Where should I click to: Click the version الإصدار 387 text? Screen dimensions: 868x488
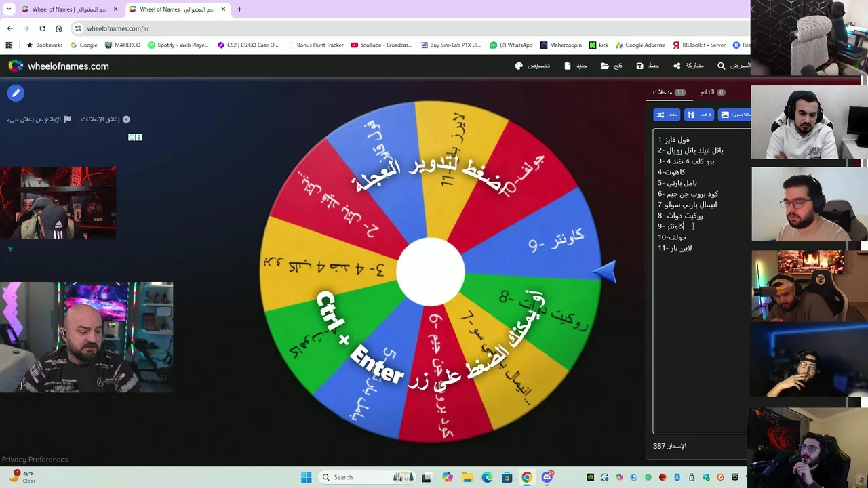click(x=669, y=446)
